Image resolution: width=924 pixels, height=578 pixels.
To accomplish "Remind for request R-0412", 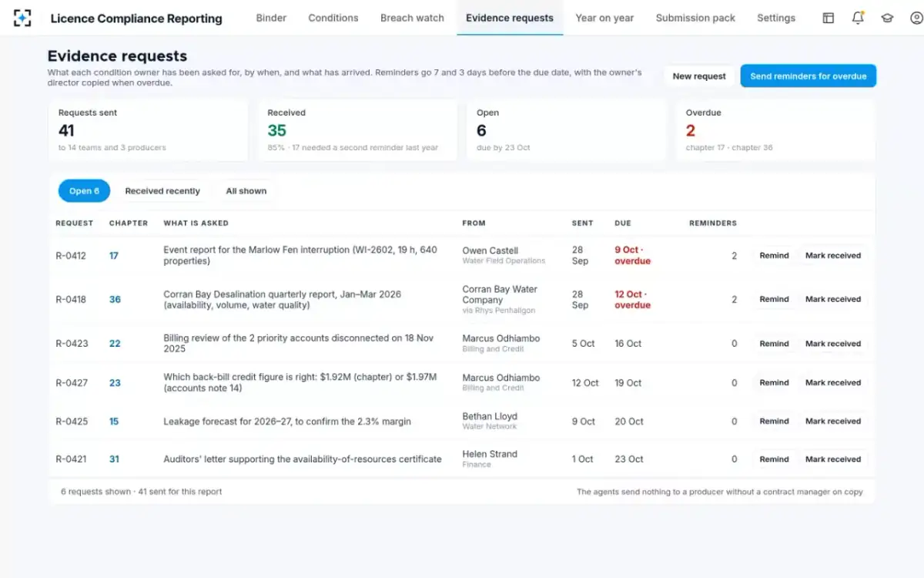I will (x=774, y=256).
